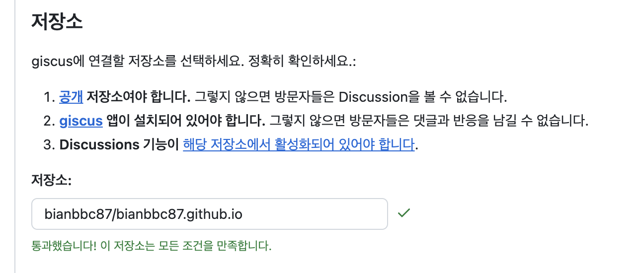Click the green checkmark validation icon
Screen dimensions: 644x273
[403, 213]
